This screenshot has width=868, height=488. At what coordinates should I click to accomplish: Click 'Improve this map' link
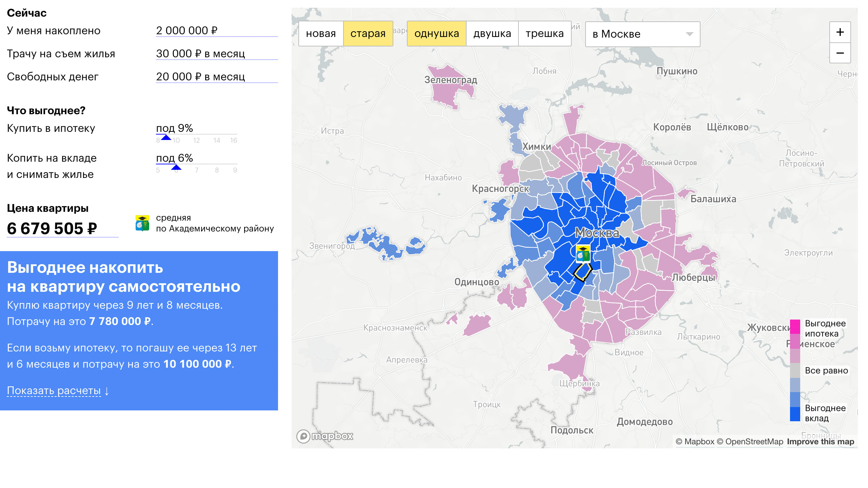tap(821, 442)
